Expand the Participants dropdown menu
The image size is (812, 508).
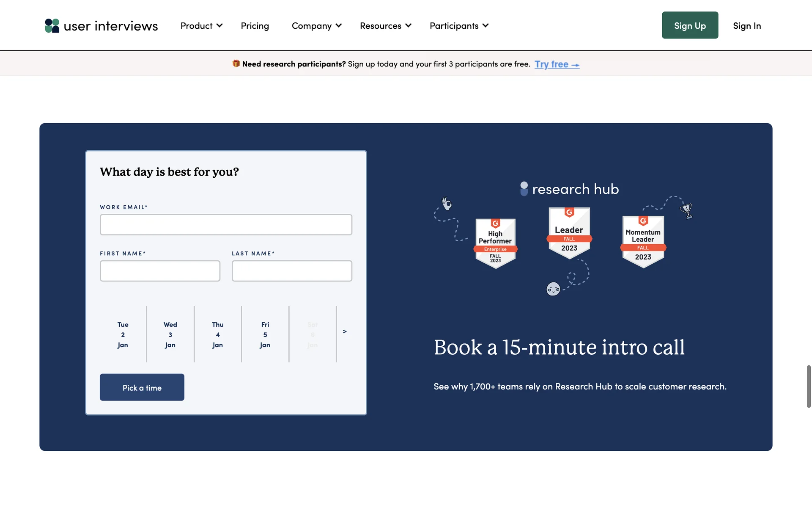click(x=459, y=26)
